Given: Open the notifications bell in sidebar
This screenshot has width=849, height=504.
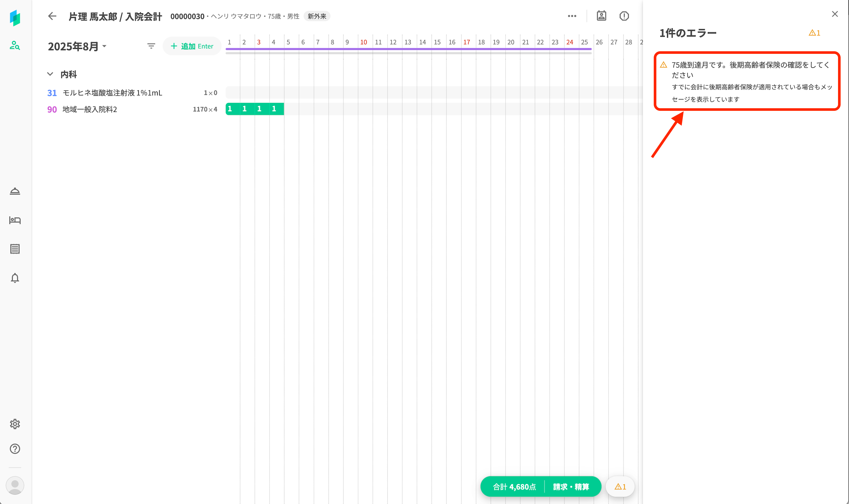Looking at the screenshot, I should 15,278.
